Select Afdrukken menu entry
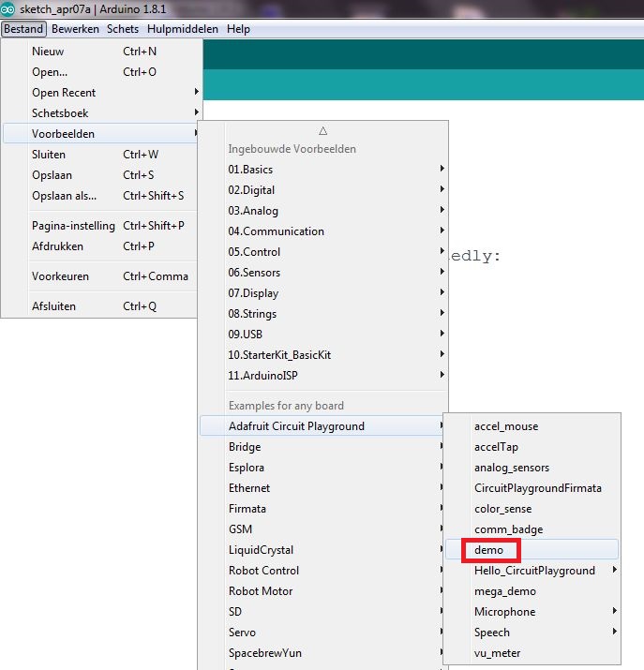 pos(101,246)
